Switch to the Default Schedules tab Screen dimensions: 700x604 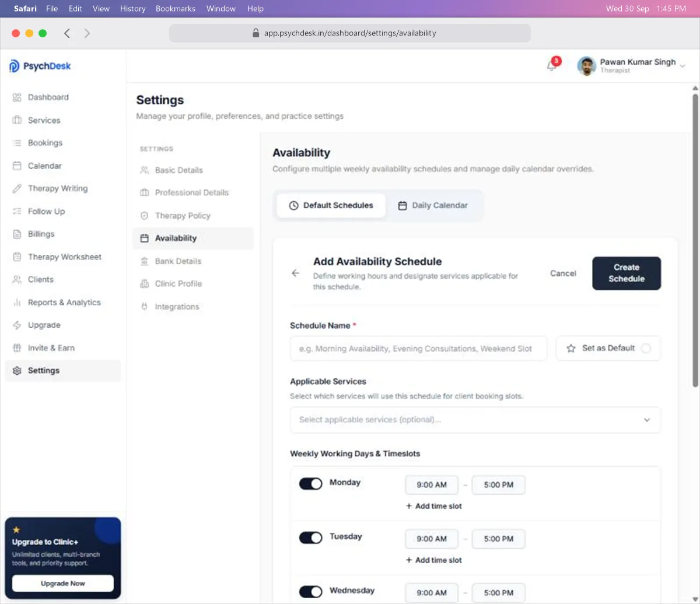click(331, 205)
